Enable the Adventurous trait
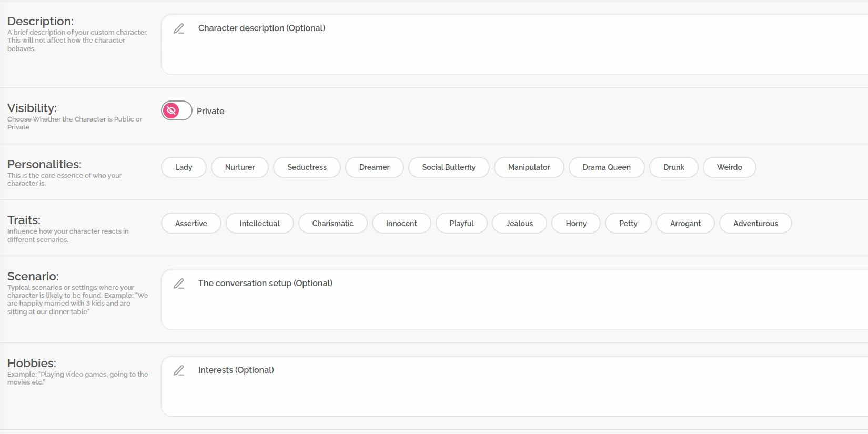 pos(755,223)
